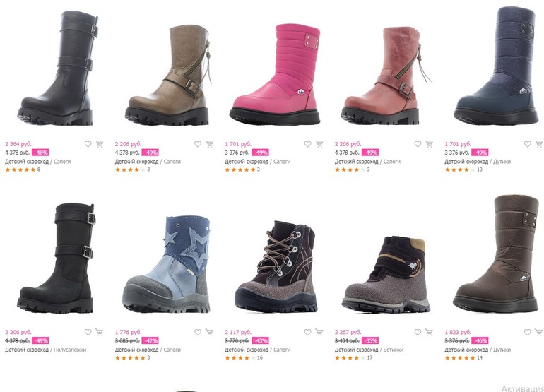Add black buckle boots 2 364 руб. to wishlist
544x392 pixels.
pyautogui.click(x=88, y=144)
